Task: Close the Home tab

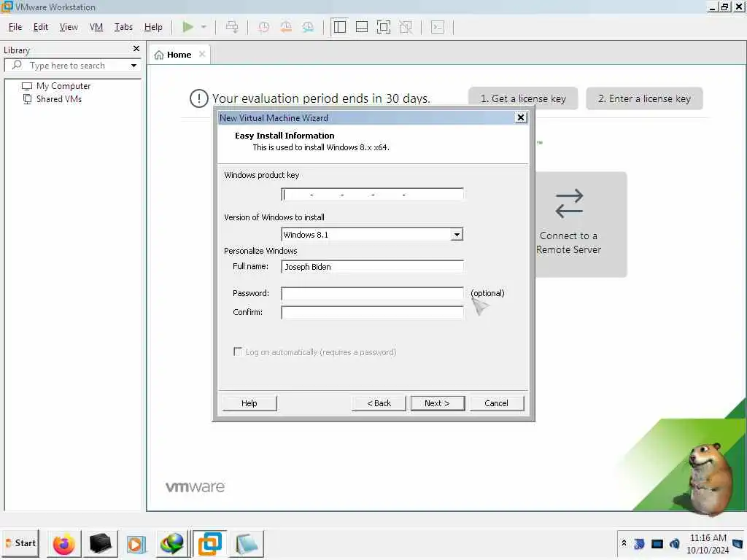Action: point(202,54)
